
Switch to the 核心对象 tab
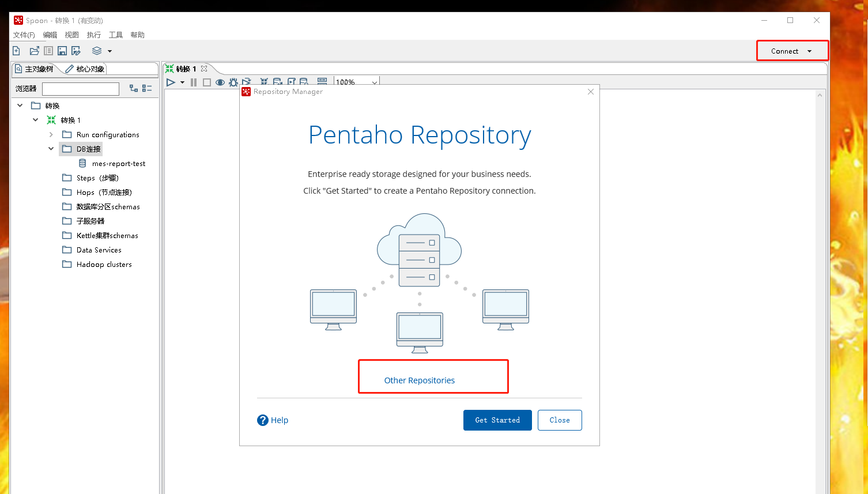coord(85,69)
